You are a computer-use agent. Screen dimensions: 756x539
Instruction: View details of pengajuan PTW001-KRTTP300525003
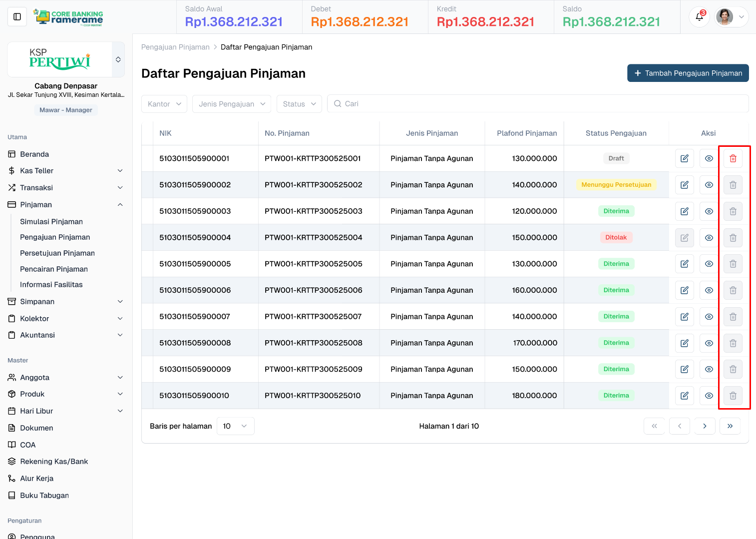[709, 211]
